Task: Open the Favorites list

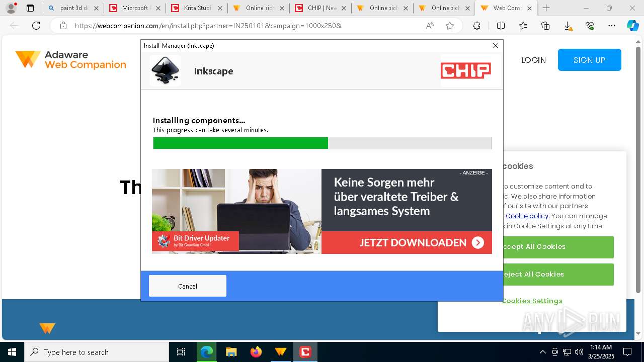Action: 523,26
